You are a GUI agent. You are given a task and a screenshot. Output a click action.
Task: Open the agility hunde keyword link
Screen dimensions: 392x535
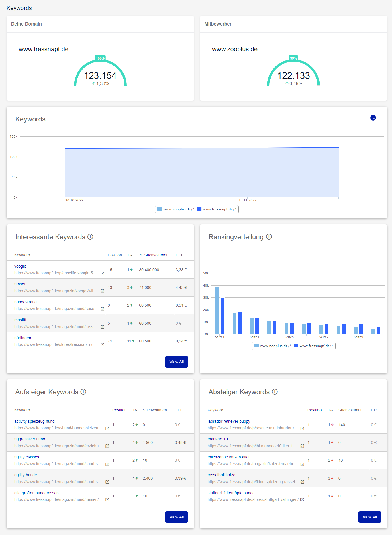26,475
